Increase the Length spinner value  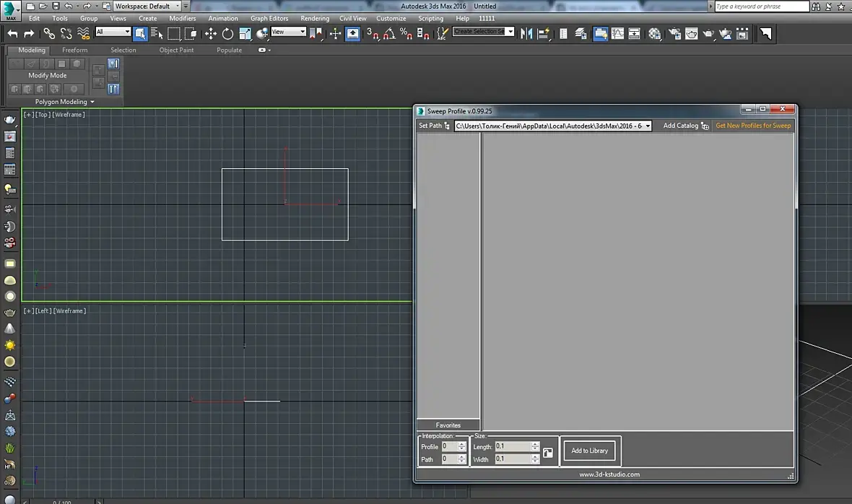click(x=535, y=444)
